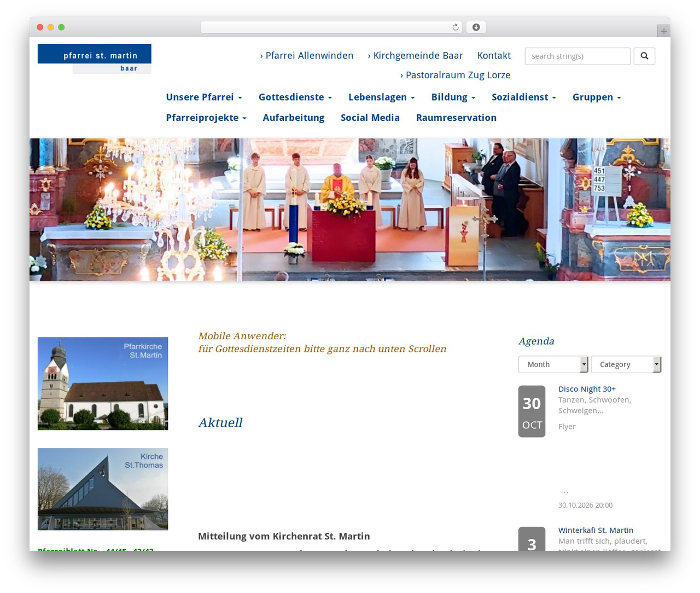Image resolution: width=700 pixels, height=593 pixels.
Task: Minimize the window with yellow button
Action: 51,27
